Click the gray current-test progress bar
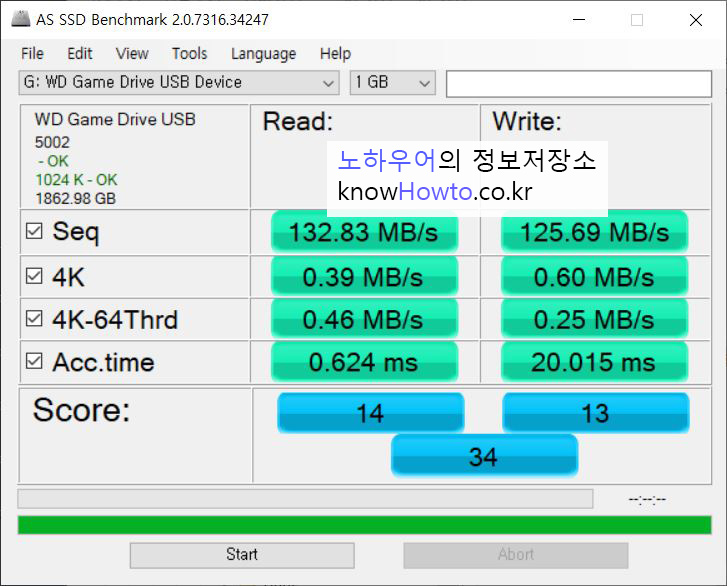Screen dimensions: 727x586 click(x=305, y=499)
